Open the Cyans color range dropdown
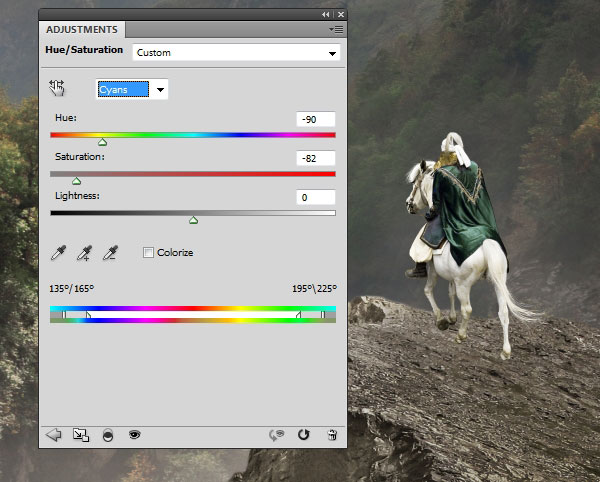The height and width of the screenshot is (482, 600). (x=132, y=90)
